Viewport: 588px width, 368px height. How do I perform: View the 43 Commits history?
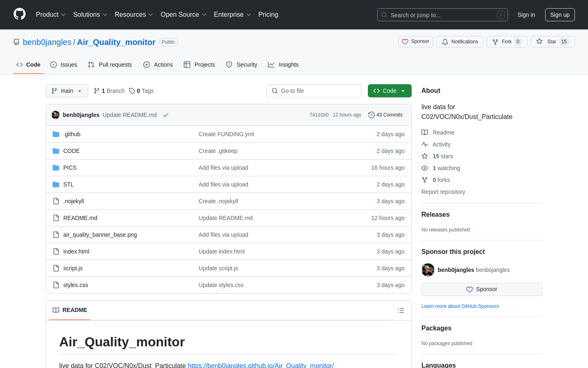(385, 115)
